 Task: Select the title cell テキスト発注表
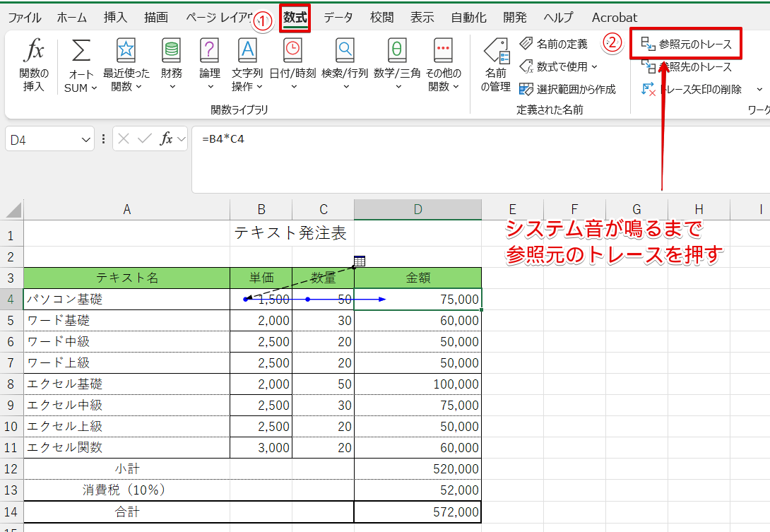pyautogui.click(x=290, y=233)
